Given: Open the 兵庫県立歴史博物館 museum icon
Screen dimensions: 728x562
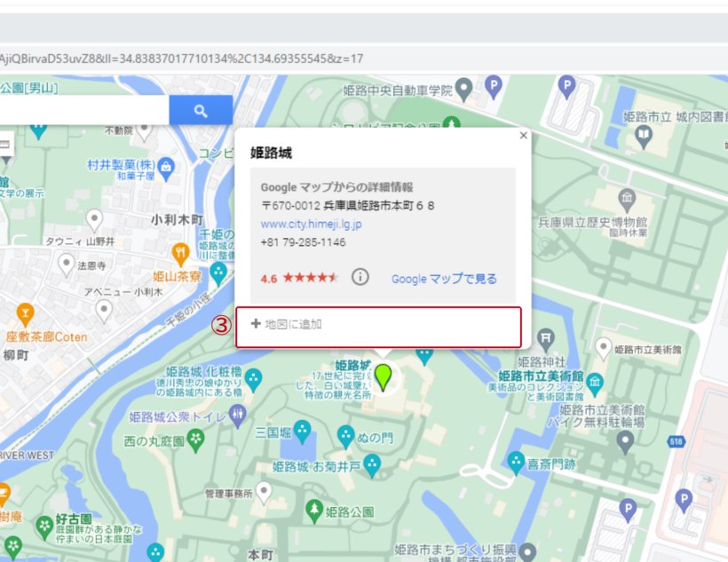Looking at the screenshot, I should pyautogui.click(x=627, y=200).
